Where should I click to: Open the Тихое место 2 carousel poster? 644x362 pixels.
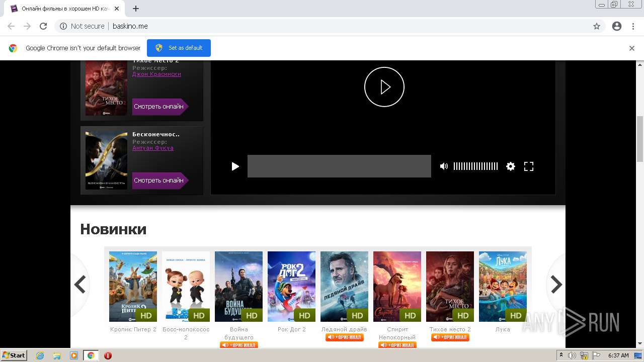[450, 287]
